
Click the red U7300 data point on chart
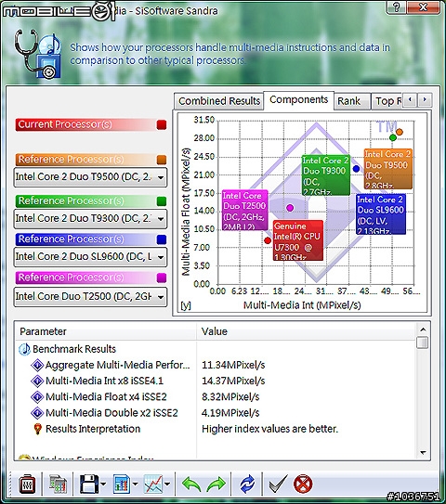pyautogui.click(x=268, y=240)
